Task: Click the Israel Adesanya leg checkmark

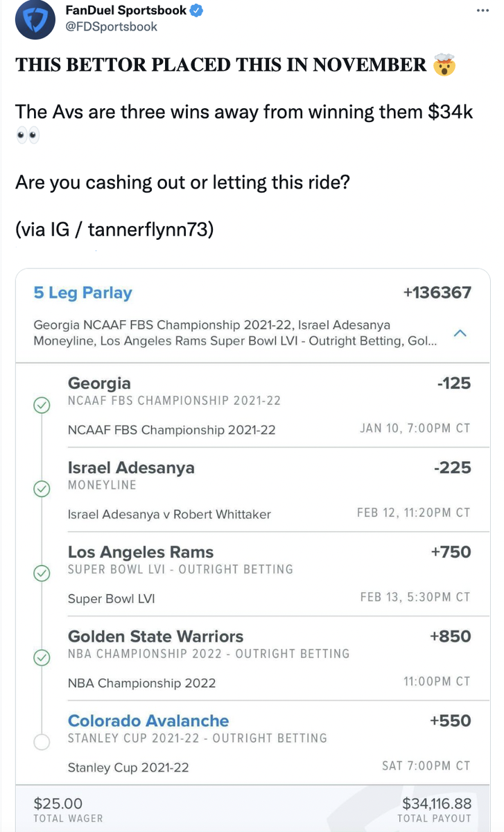Action: pyautogui.click(x=42, y=489)
